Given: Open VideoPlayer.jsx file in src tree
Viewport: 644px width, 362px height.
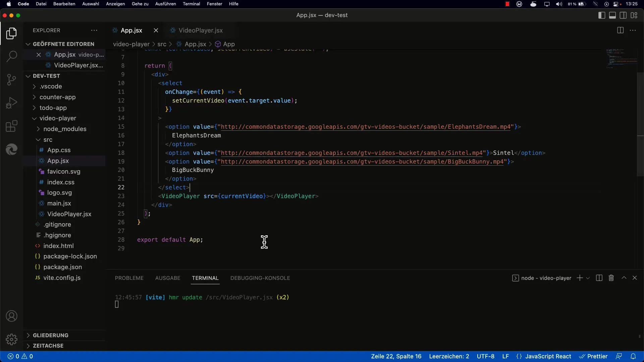Looking at the screenshot, I should (64, 214).
